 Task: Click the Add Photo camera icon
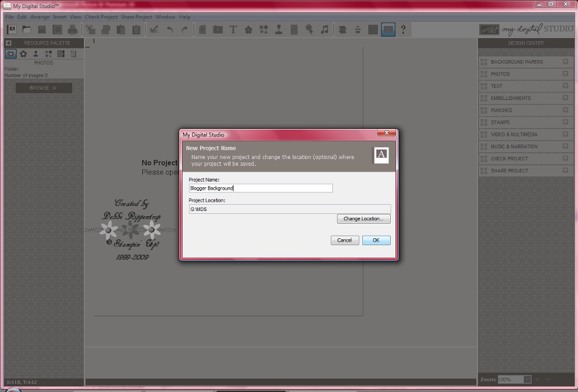point(218,29)
